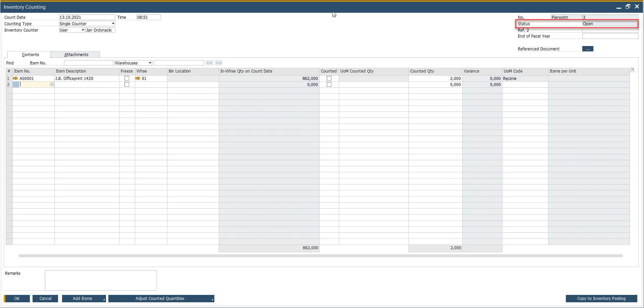
Task: Click the orange link arrow beside warehouse 01
Action: [138, 78]
